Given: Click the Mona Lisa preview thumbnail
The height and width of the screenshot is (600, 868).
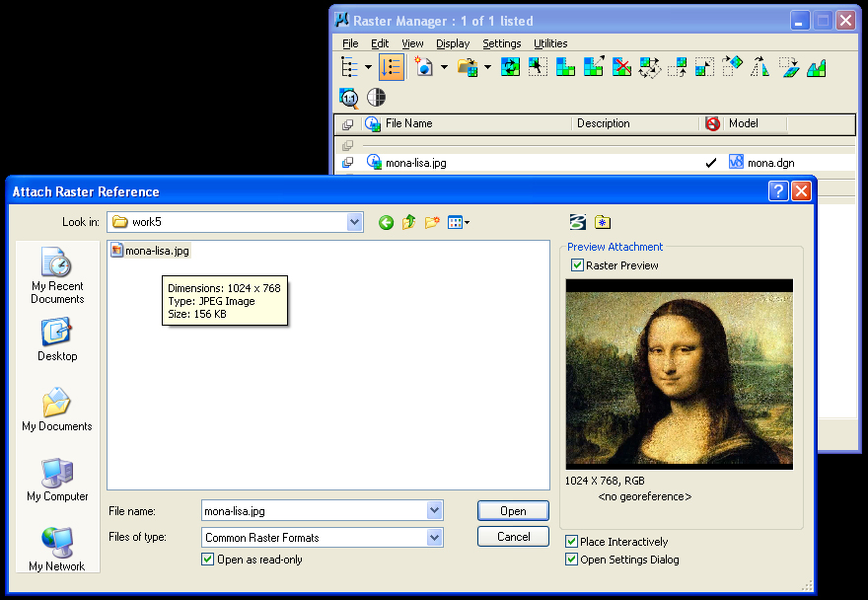Looking at the screenshot, I should (x=680, y=374).
